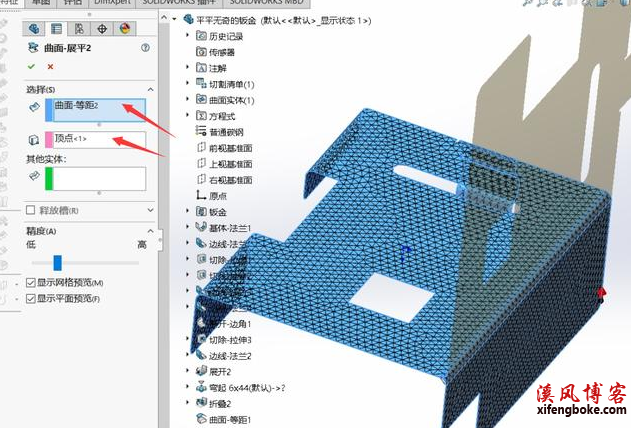Viewport: 631px width, 428px height.
Task: Collapse the 平平无奇的钣金 root node arrow
Action: [174, 19]
